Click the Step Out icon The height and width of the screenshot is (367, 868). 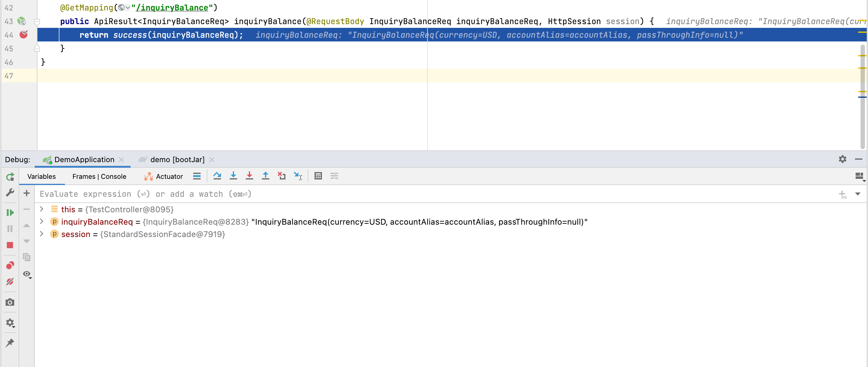[266, 176]
